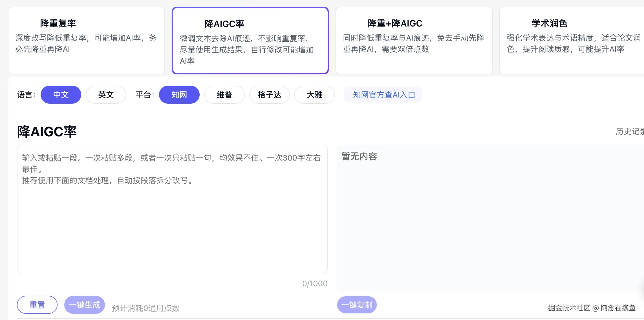Choose 中文 as the language
Screen dimensions: 644x320
61,95
